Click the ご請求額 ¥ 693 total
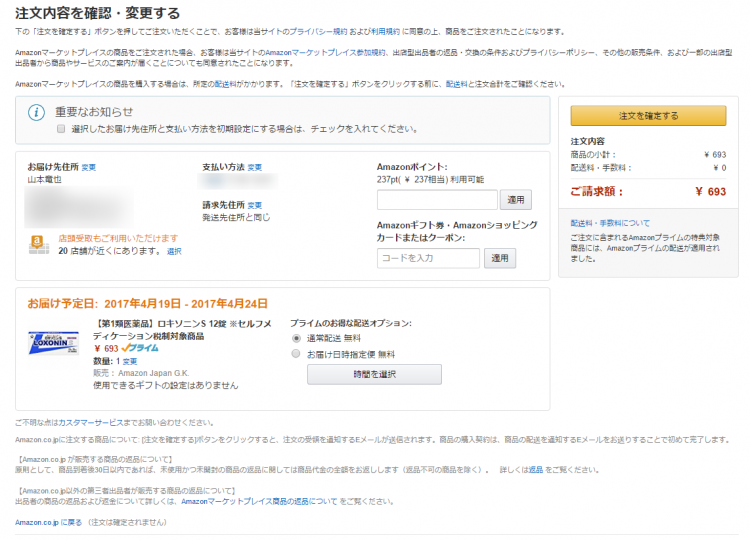750x540 pixels. [x=648, y=192]
